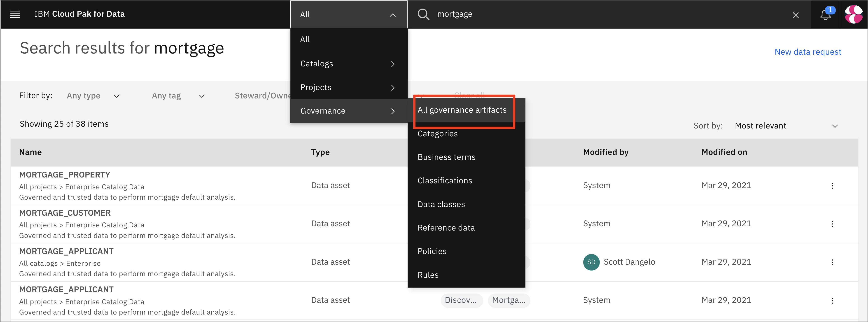This screenshot has width=868, height=322.
Task: Open overflow menu for MORTGAGE_CUSTOMER row
Action: tap(832, 224)
